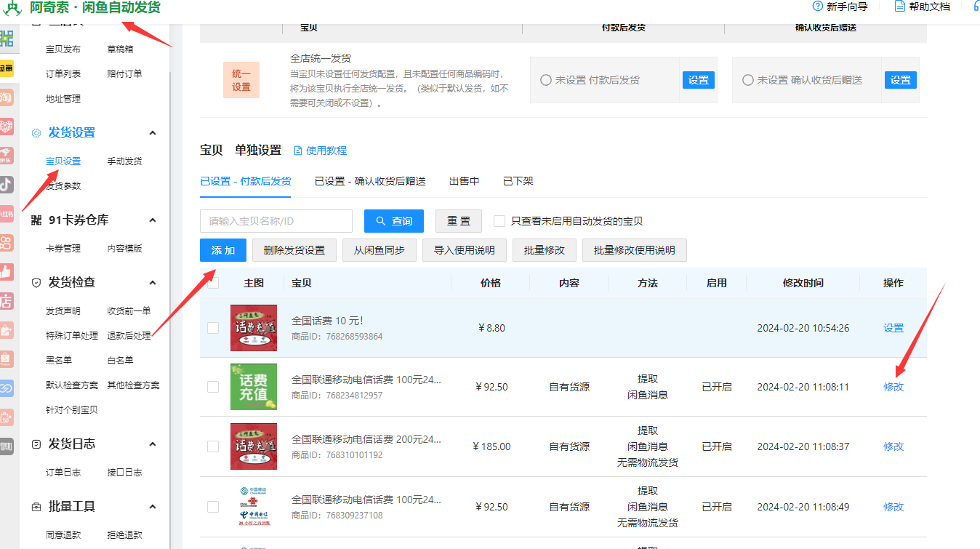Collapse the 发货设置 sidebar section
Viewport: 980px width, 549px height.
click(x=153, y=133)
